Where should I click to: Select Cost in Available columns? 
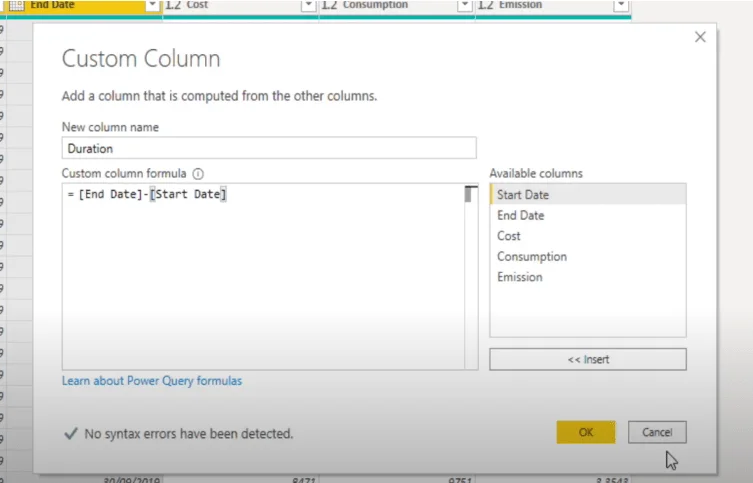[x=588, y=236]
